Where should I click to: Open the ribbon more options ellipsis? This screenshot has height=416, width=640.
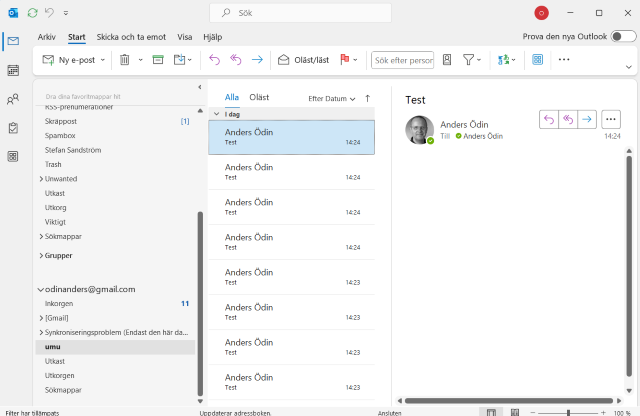(564, 60)
